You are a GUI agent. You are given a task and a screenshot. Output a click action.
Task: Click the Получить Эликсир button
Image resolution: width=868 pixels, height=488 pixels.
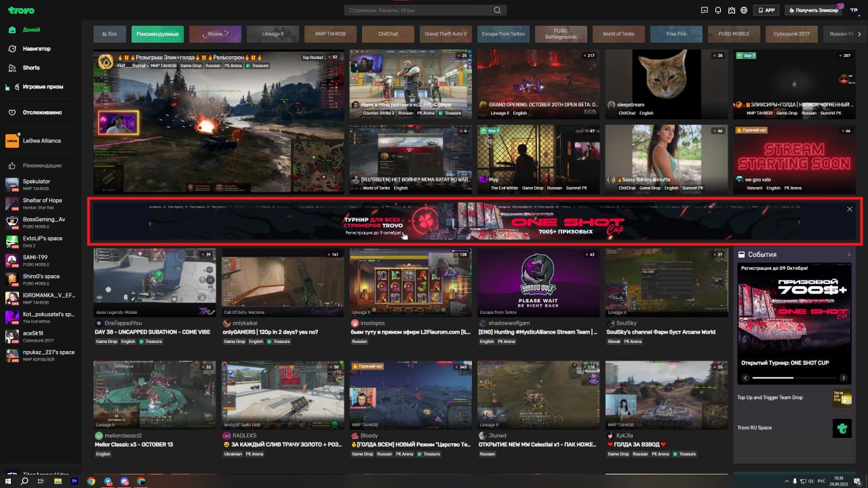(813, 10)
